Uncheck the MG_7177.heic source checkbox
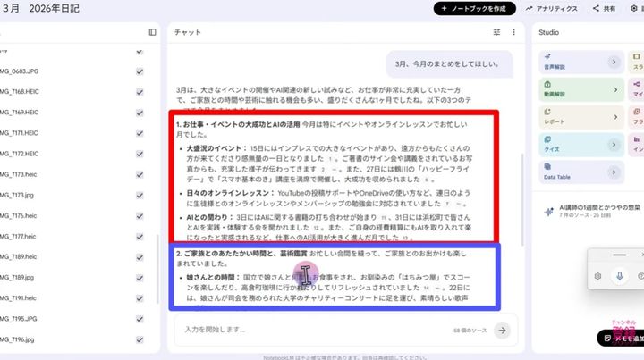This screenshot has height=360, width=644. click(x=140, y=237)
